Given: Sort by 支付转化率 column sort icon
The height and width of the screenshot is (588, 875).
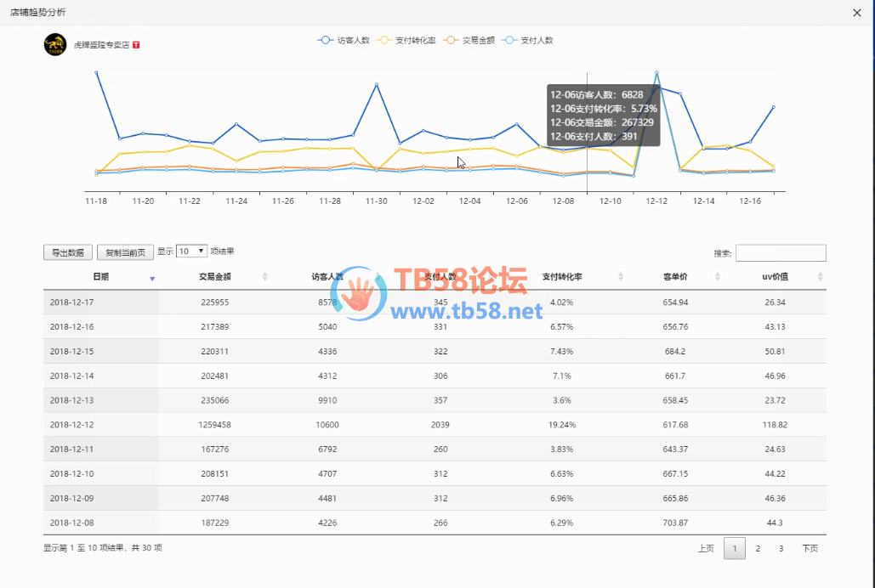Looking at the screenshot, I should point(621,277).
